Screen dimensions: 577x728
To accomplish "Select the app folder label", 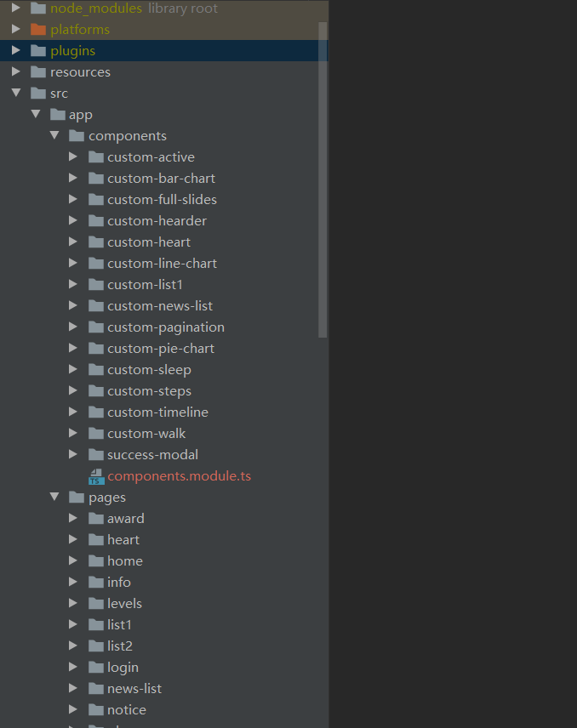I will pos(81,115).
